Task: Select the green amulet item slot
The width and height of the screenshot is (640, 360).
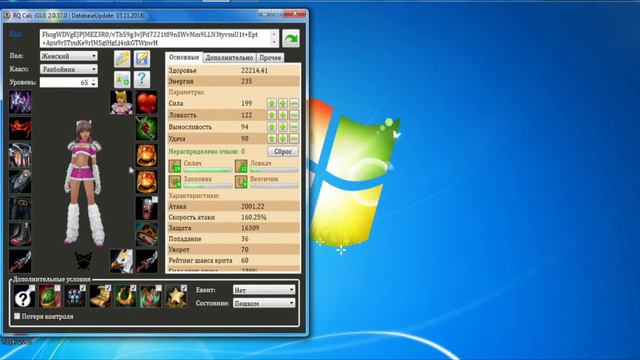Action: coord(147,129)
